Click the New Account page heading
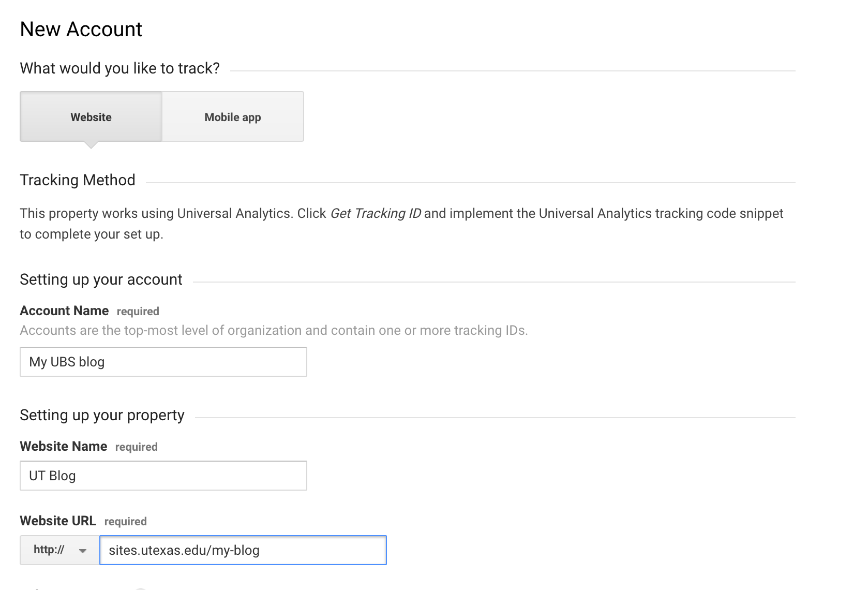868x590 pixels. click(x=81, y=30)
